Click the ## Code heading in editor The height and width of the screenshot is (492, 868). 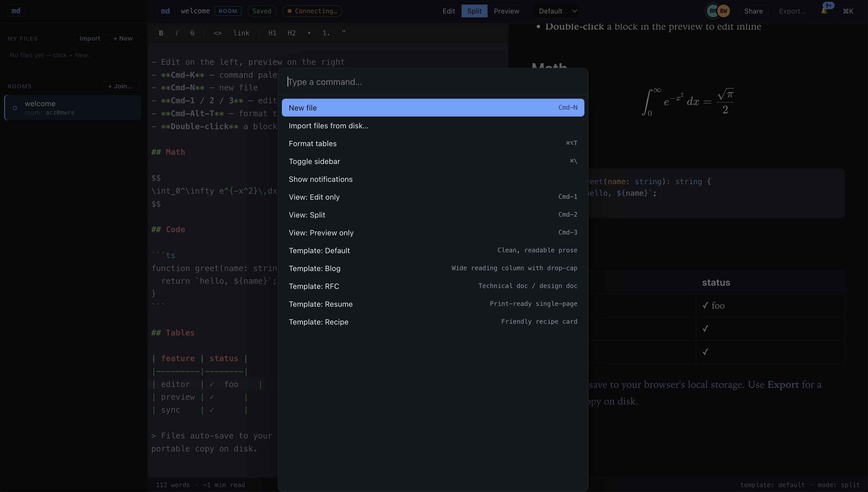(168, 229)
